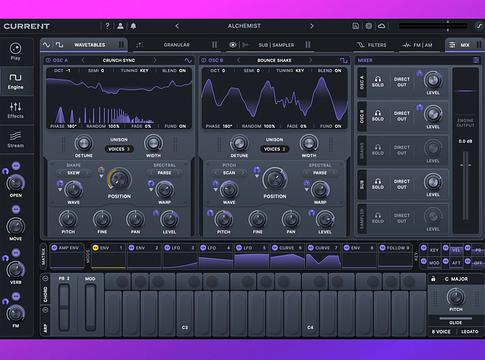
Task: Select previous wavetable before Bounce Shake
Action: click(x=238, y=60)
